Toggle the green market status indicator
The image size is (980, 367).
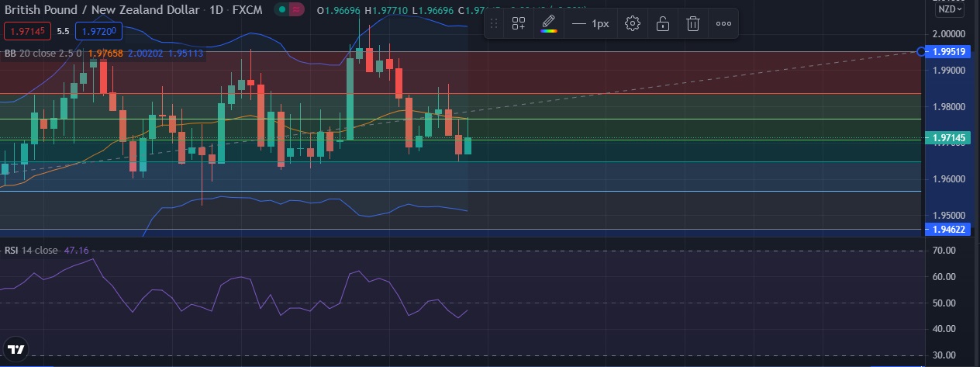coord(281,10)
